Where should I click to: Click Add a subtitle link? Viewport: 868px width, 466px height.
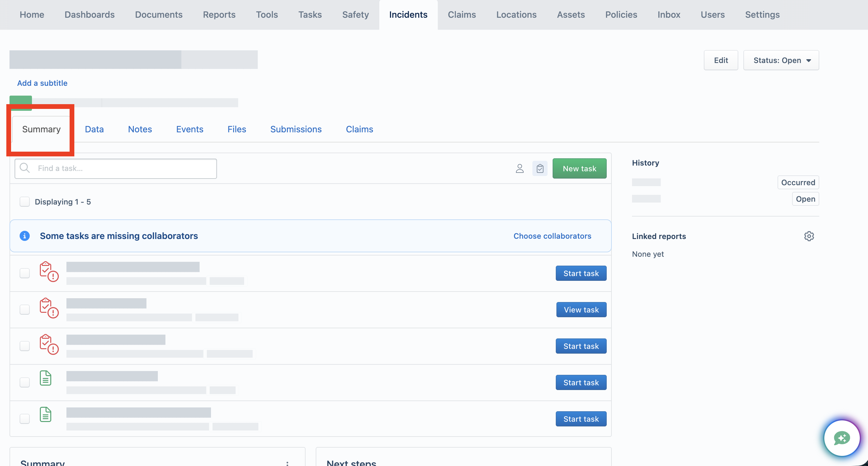[42, 83]
